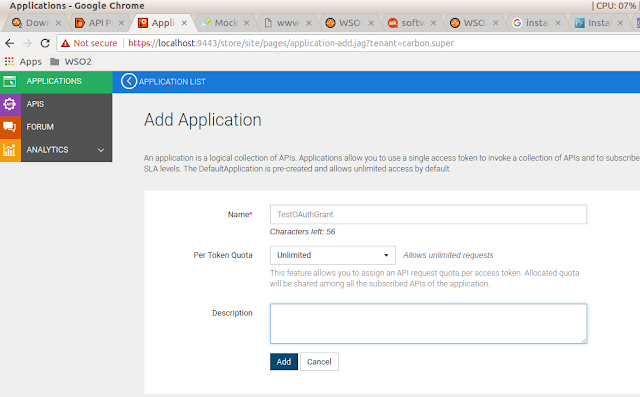Screen dimensions: 640x397
Task: Click the Add Application heading
Action: tap(203, 120)
